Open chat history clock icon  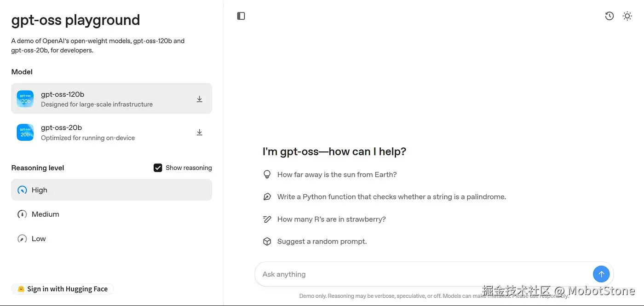coord(609,16)
